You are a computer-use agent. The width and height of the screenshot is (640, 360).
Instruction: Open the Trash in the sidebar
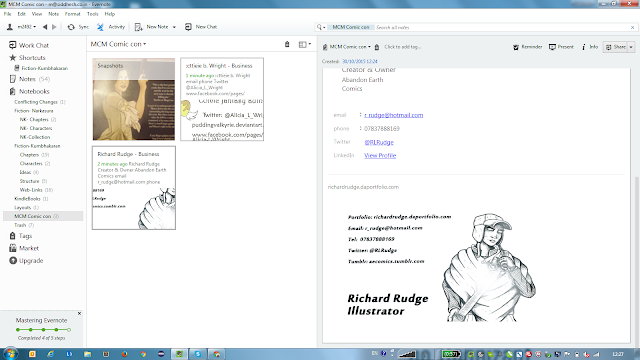click(24, 225)
